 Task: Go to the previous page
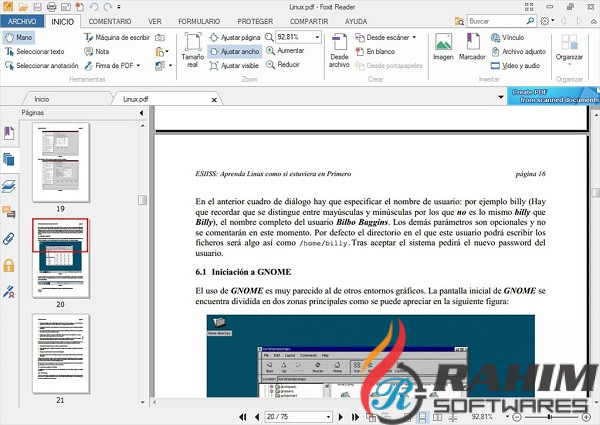257,417
